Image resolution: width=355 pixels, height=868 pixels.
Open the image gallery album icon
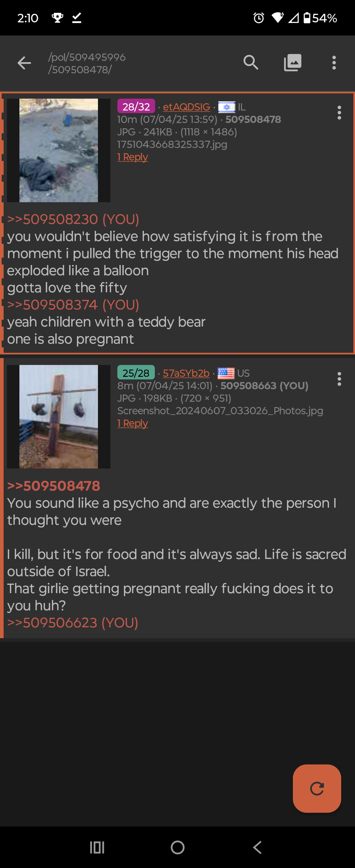tap(293, 63)
